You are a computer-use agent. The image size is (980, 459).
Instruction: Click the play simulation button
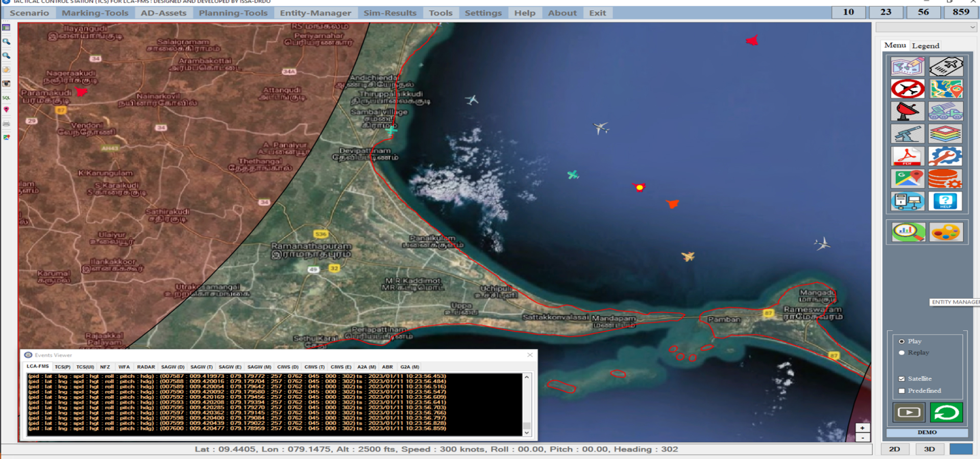(909, 412)
